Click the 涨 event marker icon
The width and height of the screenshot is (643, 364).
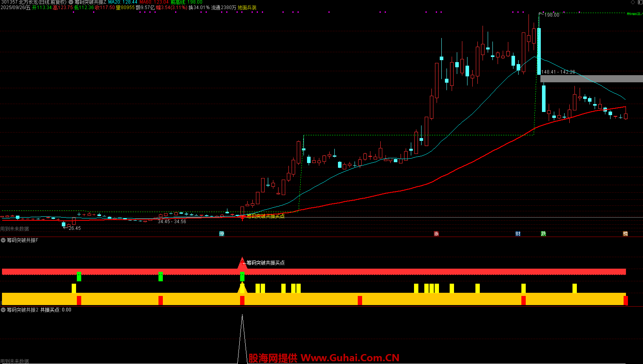coord(436,234)
